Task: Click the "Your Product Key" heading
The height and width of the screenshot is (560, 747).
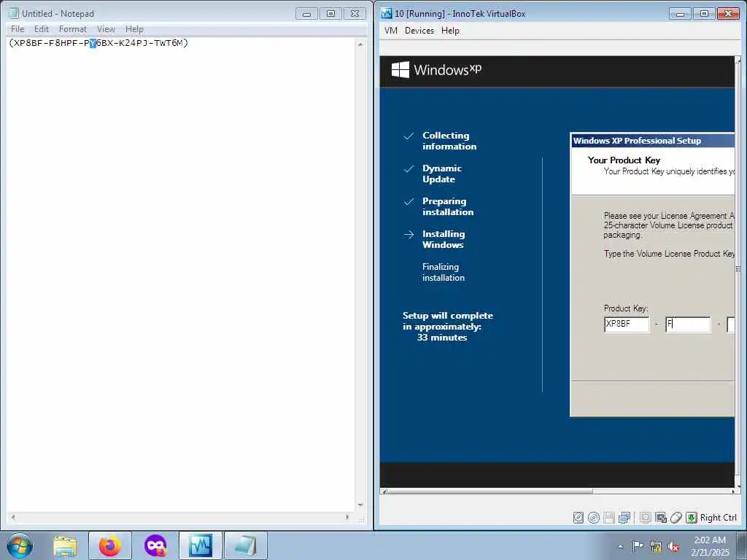Action: pyautogui.click(x=624, y=160)
